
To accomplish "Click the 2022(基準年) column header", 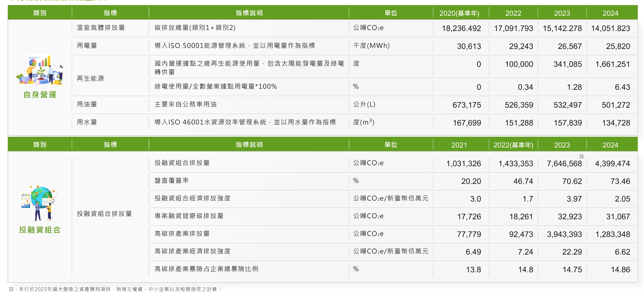I will click(x=513, y=145).
